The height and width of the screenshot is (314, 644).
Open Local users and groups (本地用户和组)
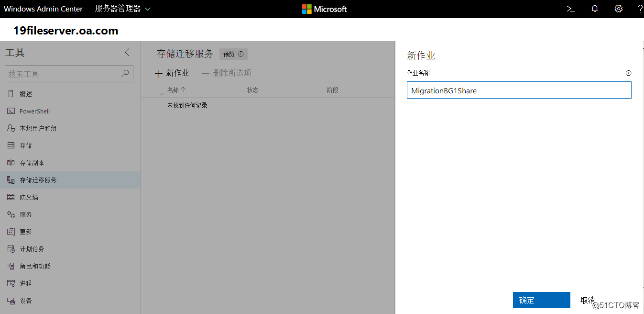[x=70, y=128]
